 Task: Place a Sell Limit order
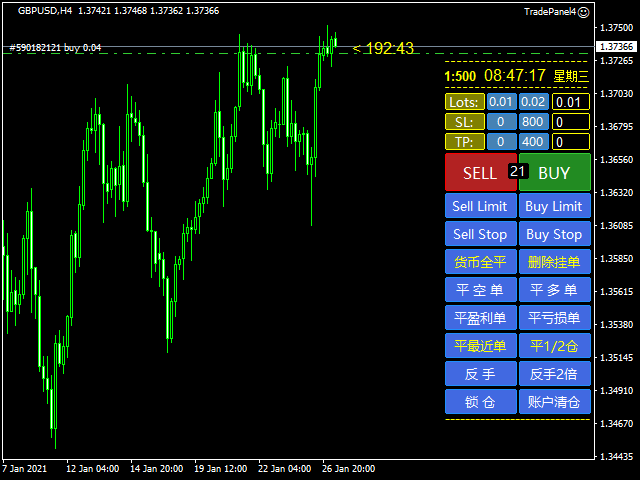481,206
